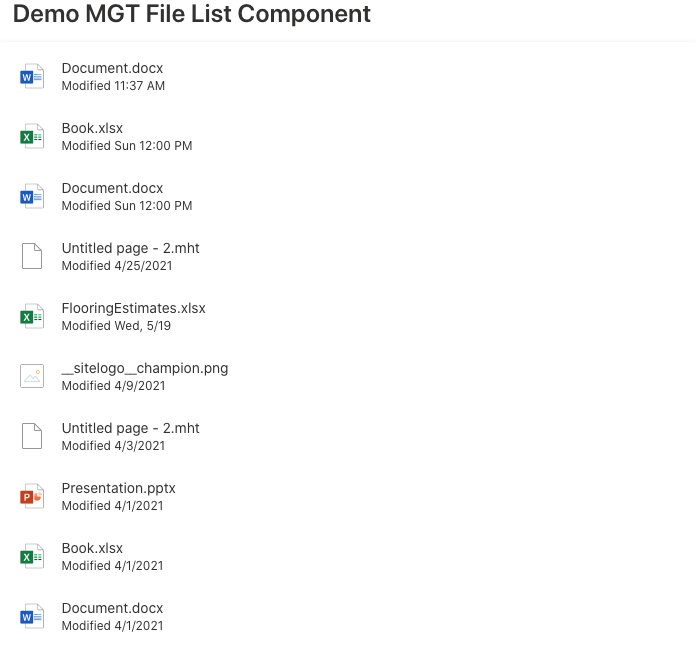Click image icon beside __sitelogo__champion.png

point(32,377)
